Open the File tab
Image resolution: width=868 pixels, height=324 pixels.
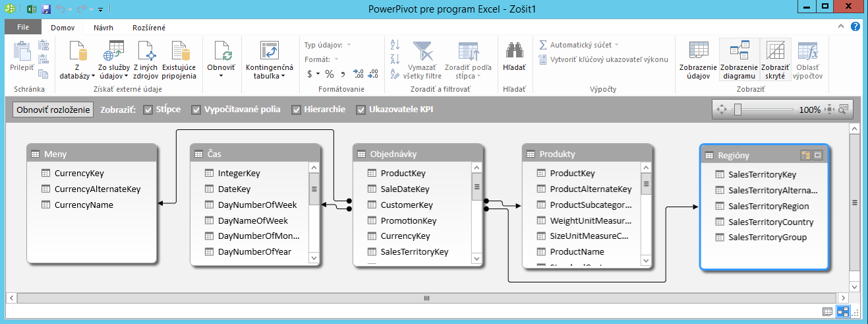[23, 28]
